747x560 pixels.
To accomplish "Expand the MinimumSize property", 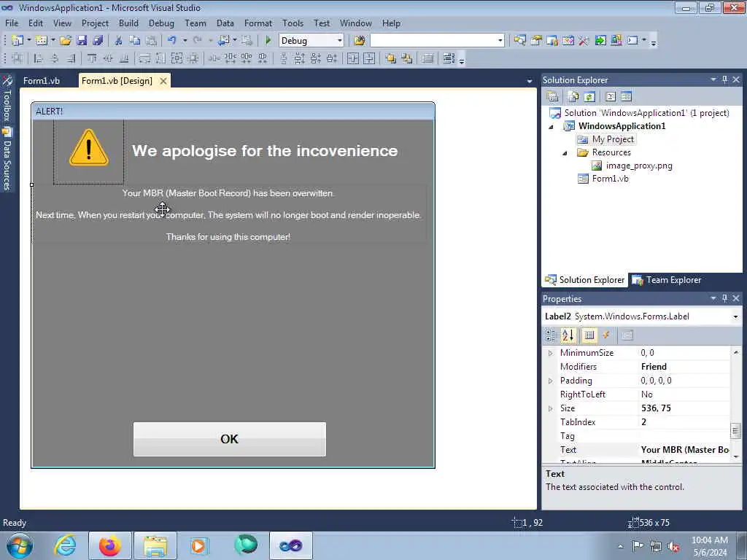I will [x=550, y=353].
